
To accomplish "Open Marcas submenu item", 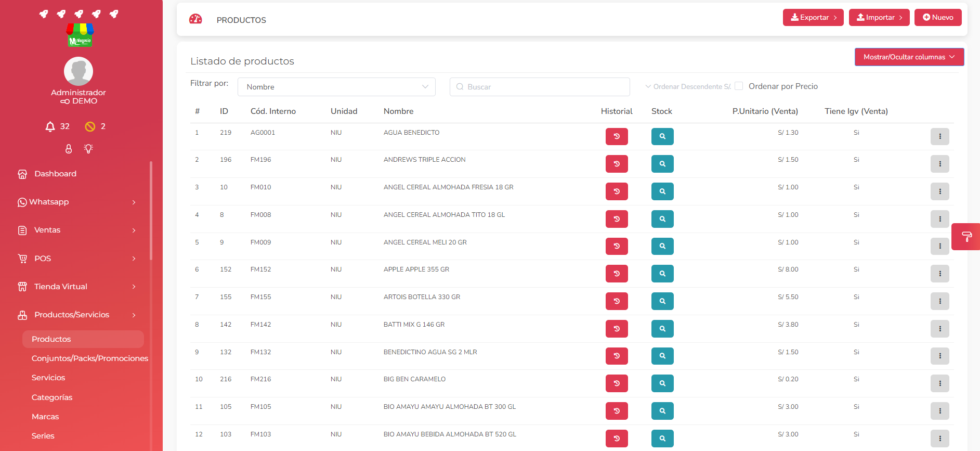I will [x=45, y=417].
